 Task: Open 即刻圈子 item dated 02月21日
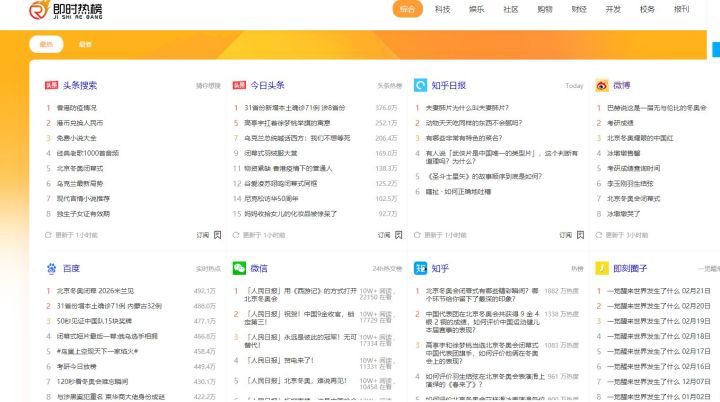tap(658, 291)
